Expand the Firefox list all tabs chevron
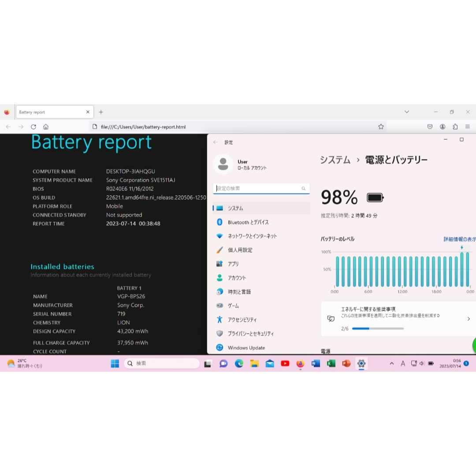This screenshot has width=476, height=476. click(407, 112)
